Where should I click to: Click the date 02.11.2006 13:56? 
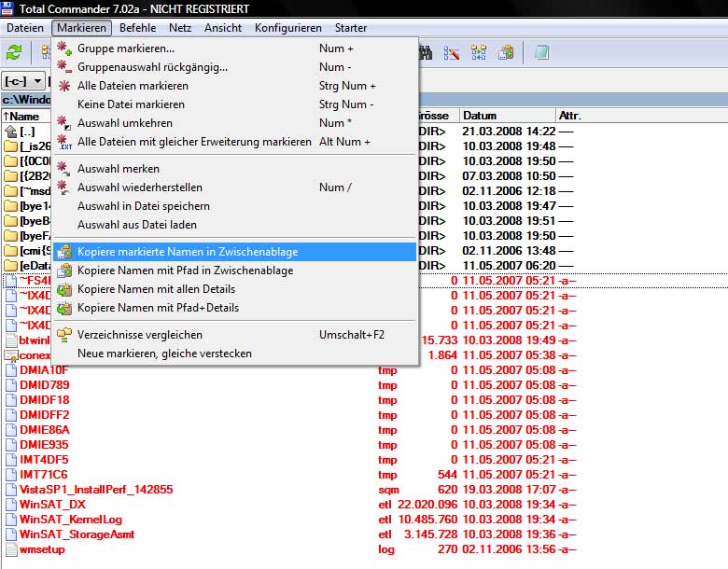click(509, 549)
